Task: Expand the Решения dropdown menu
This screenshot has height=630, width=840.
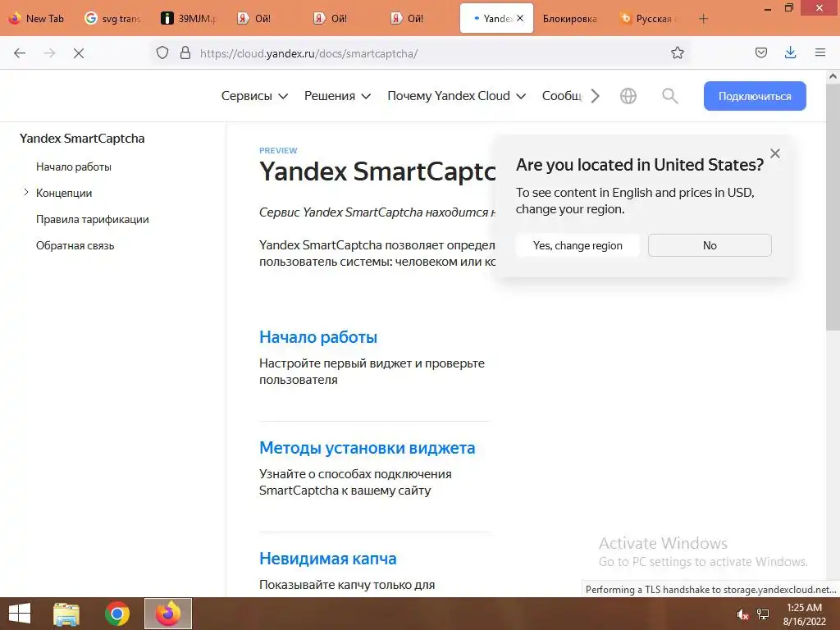Action: [x=337, y=96]
